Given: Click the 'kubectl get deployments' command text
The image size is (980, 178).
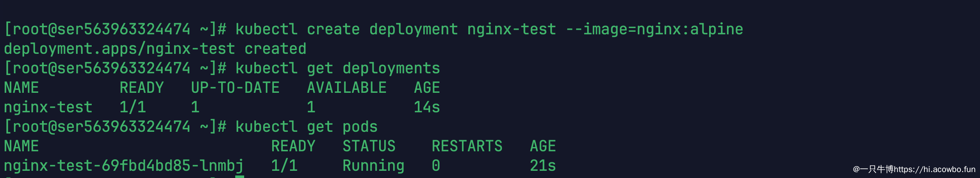Looking at the screenshot, I should click(338, 68).
